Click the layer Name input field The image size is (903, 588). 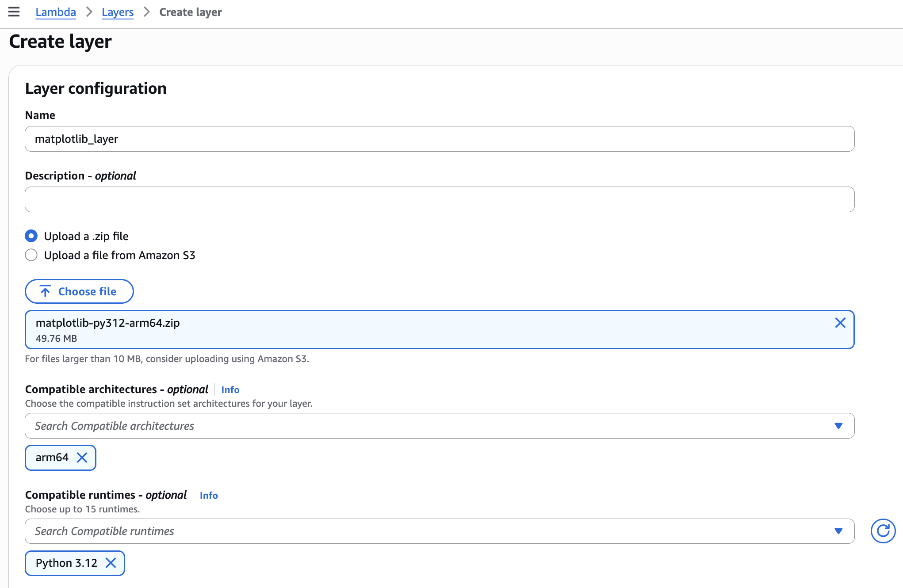439,139
